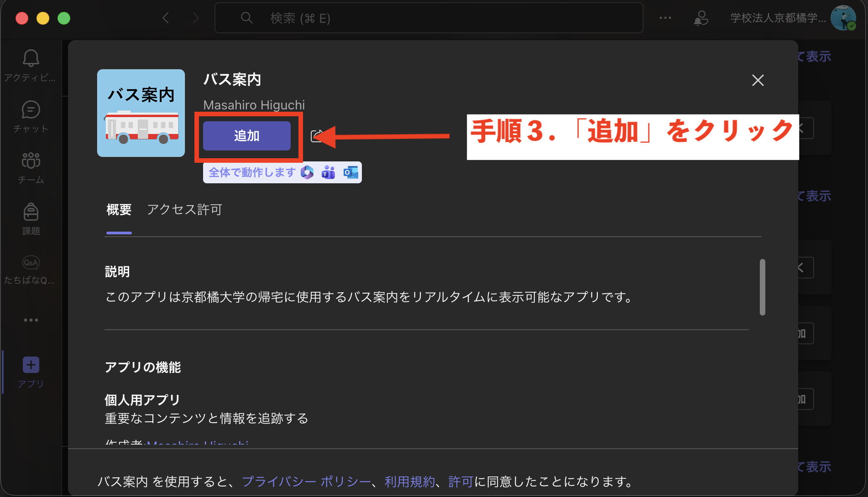Viewport: 868px width, 497px height.
Task: Open the 利用規約 link
Action: click(409, 481)
